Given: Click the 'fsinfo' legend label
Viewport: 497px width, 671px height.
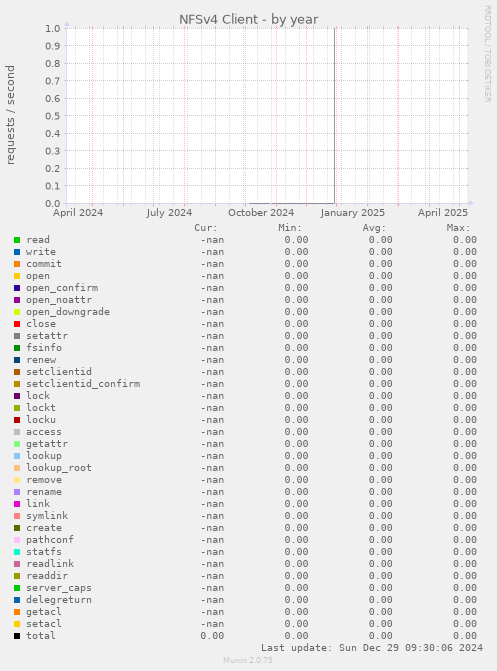Looking at the screenshot, I should (x=44, y=348).
